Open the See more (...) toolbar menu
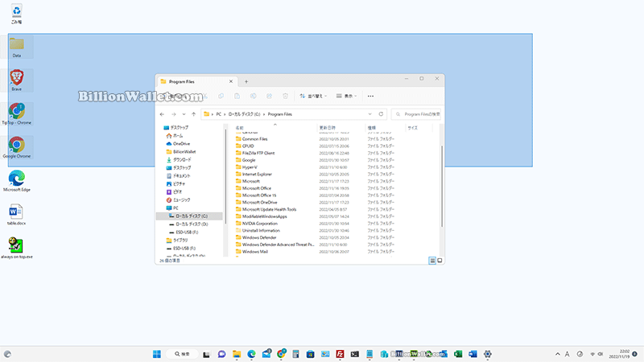644x362 pixels. (x=370, y=96)
